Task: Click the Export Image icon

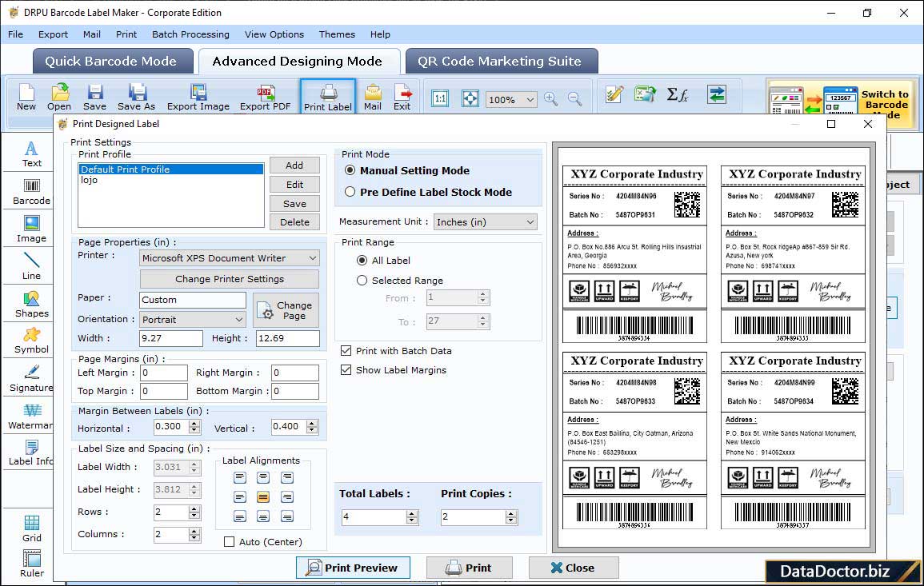Action: click(x=198, y=98)
